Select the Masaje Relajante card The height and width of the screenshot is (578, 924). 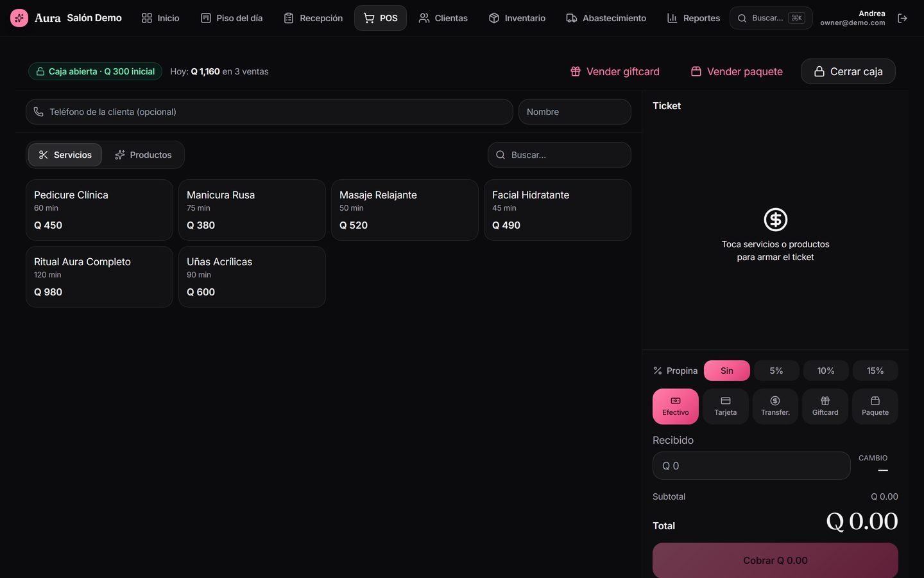click(x=405, y=210)
